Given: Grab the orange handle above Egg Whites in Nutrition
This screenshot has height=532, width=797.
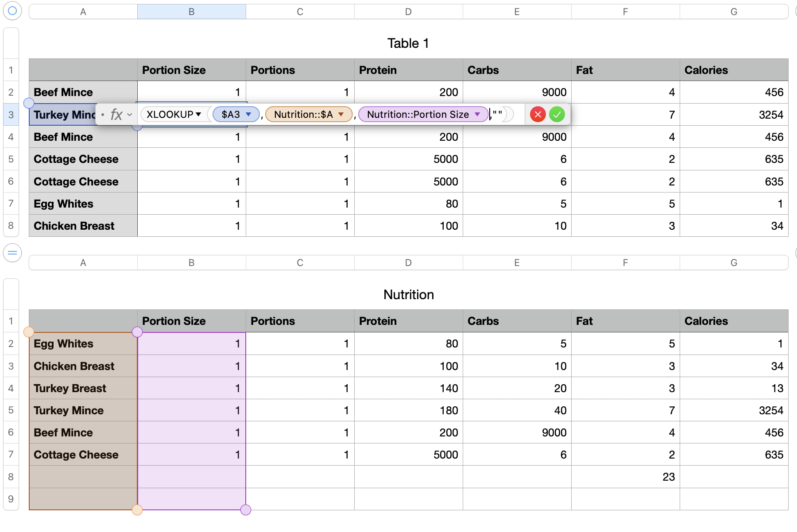Looking at the screenshot, I should click(29, 332).
